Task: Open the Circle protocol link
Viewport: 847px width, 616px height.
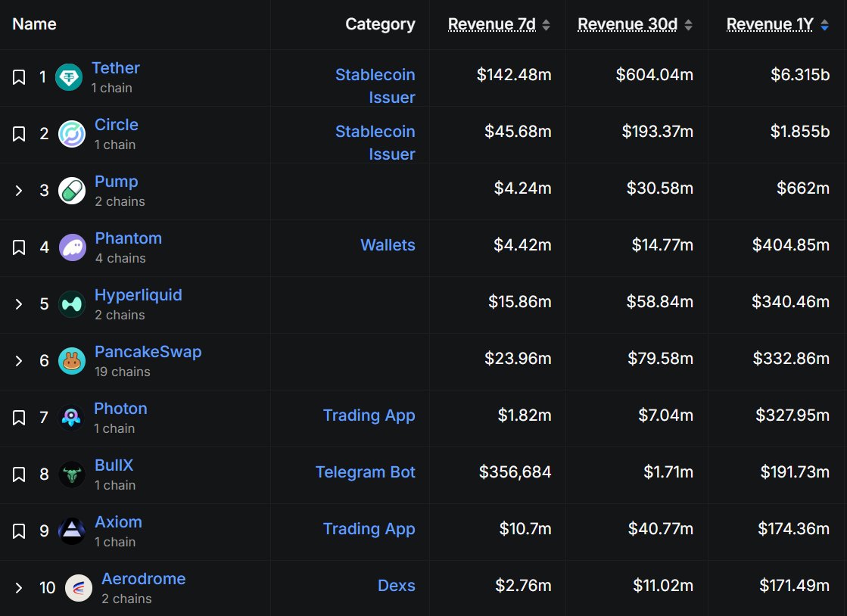Action: 117,125
